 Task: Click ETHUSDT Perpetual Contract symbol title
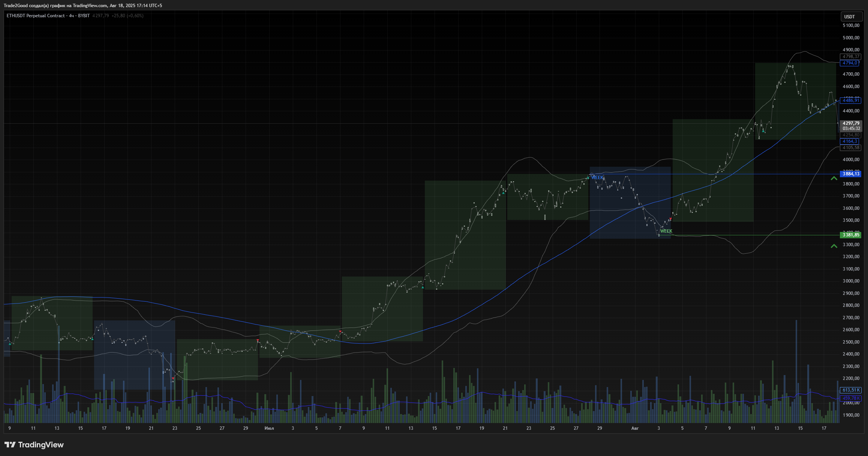(x=36, y=16)
